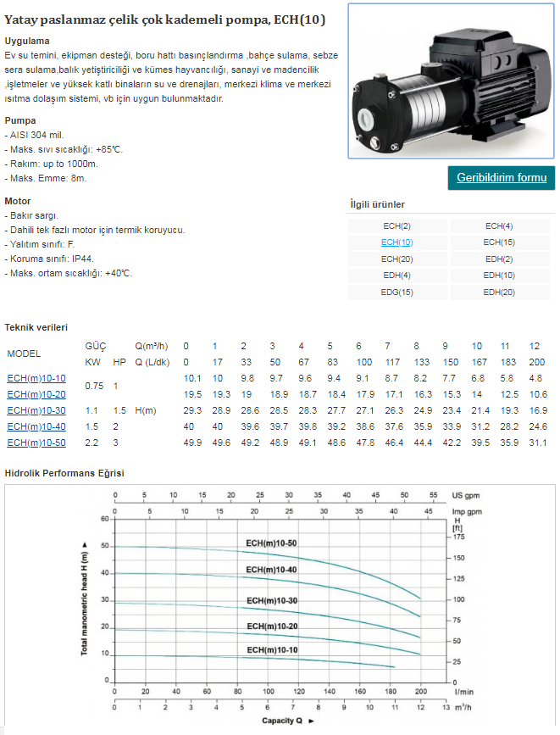
Task: Click the GÜÇ column header
Action: 96,347
